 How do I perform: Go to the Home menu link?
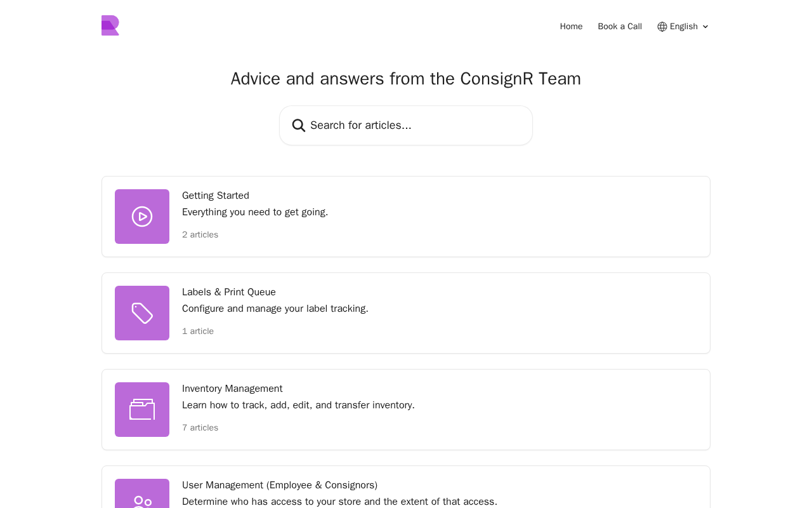(571, 27)
